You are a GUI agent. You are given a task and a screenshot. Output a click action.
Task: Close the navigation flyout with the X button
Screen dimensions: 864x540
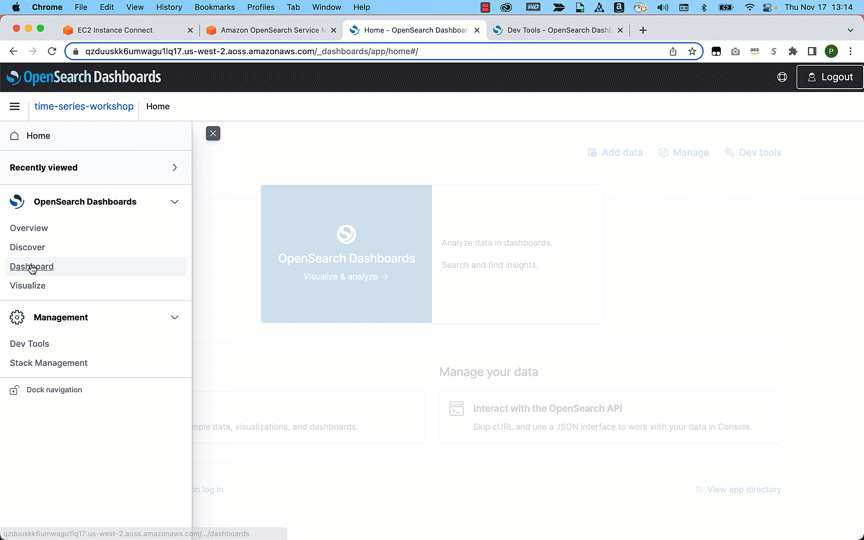click(x=213, y=133)
